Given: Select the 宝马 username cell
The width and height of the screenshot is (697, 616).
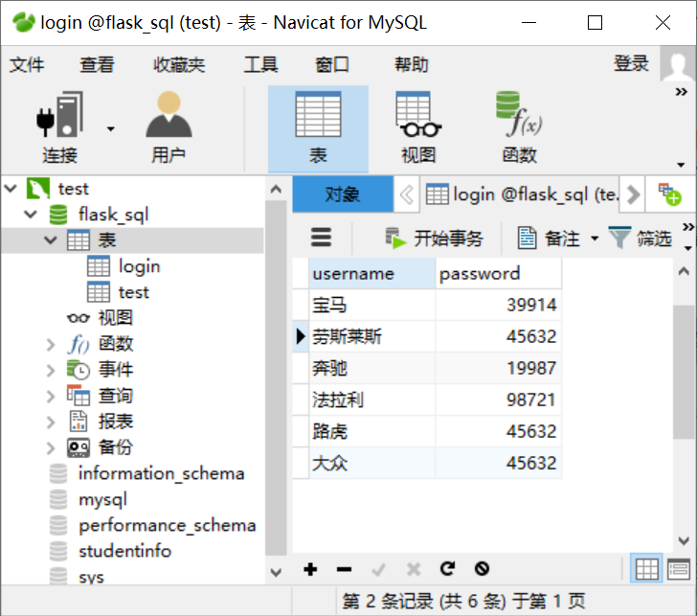Looking at the screenshot, I should [x=372, y=305].
